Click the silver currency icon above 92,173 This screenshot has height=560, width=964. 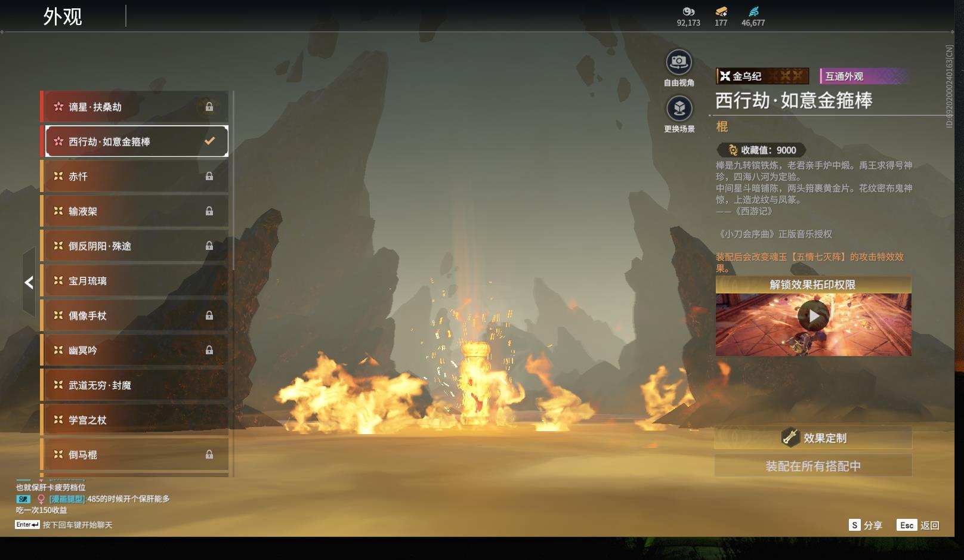coord(688,11)
